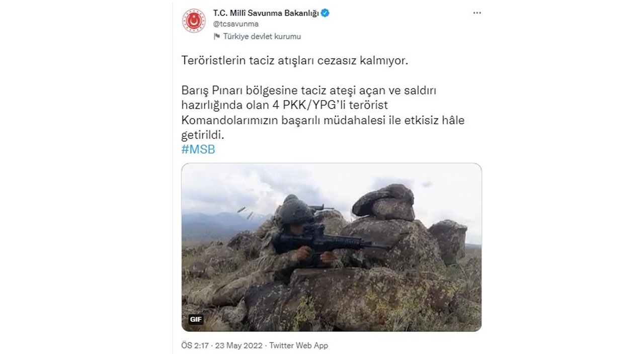Open the T.C. Millî Savunma Bakanlığı account name

pyautogui.click(x=266, y=13)
